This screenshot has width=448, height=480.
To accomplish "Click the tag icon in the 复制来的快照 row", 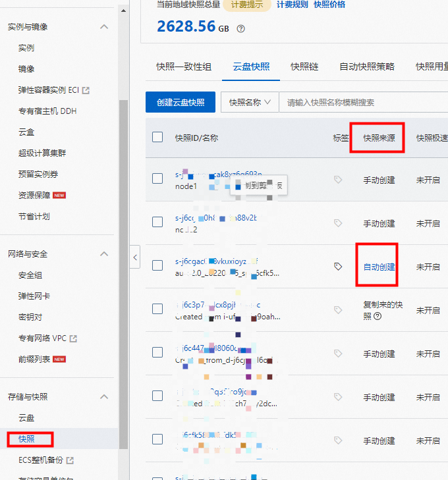I will tap(338, 310).
